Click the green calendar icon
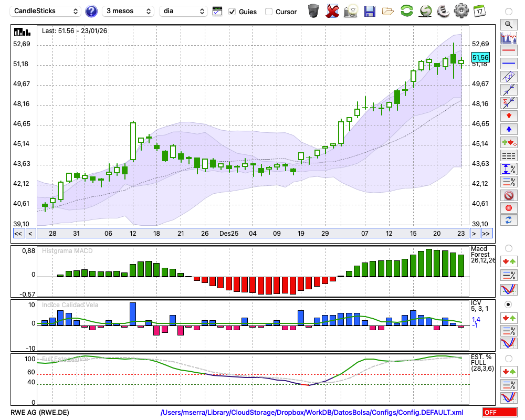Image resolution: width=525 pixels, height=420 pixels. point(479,11)
